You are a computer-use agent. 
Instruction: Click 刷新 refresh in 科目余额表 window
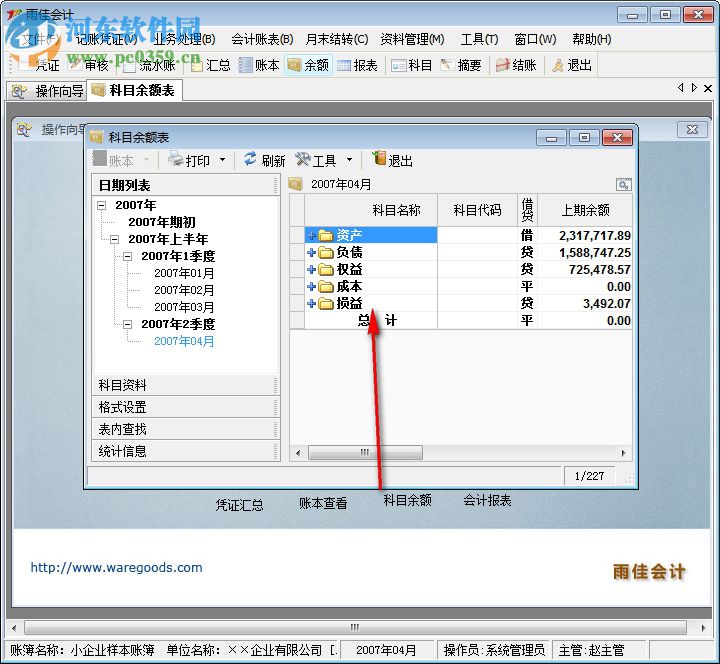coord(264,160)
